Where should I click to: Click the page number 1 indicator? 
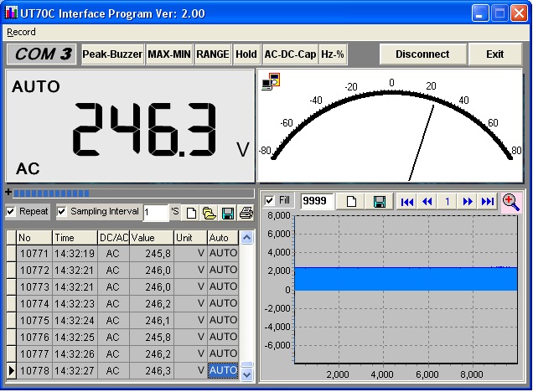tap(448, 202)
